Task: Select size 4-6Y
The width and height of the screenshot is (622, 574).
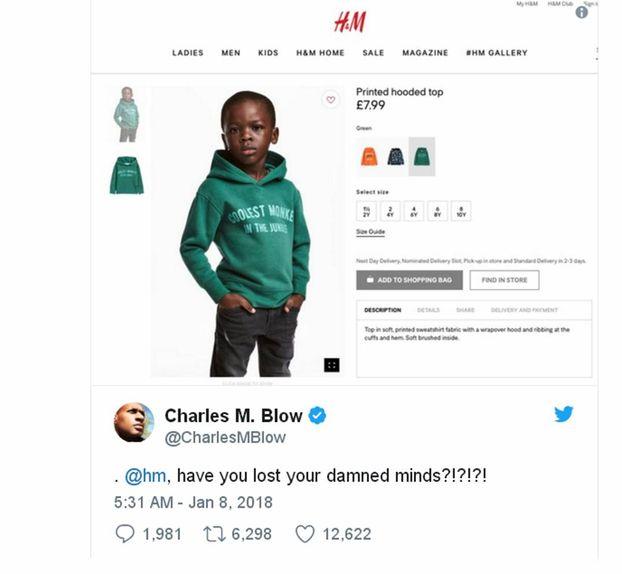Action: click(x=414, y=211)
